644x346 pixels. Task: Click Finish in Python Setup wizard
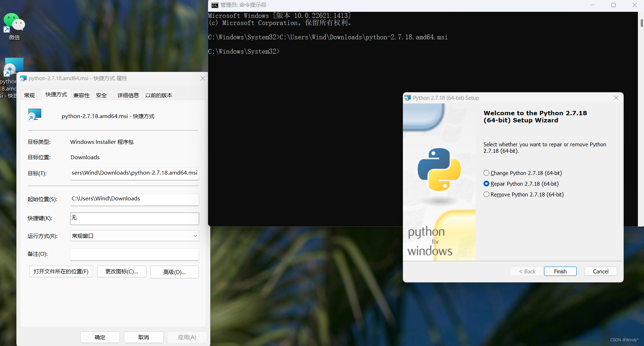point(560,271)
